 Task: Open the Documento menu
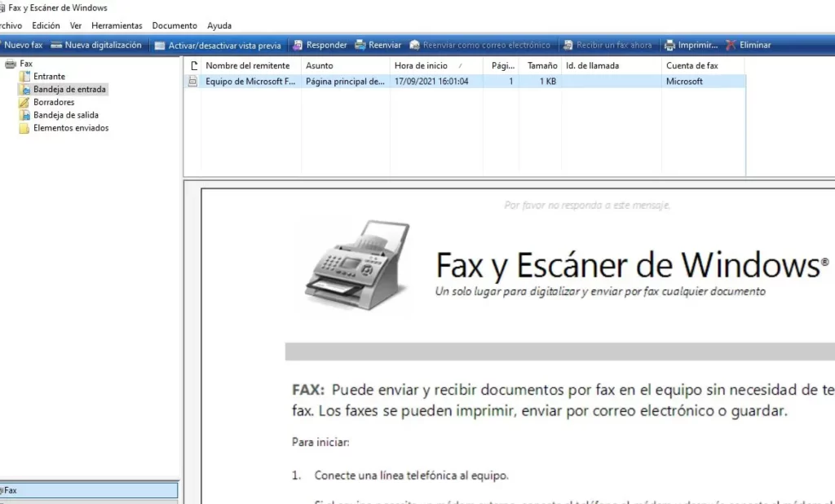click(175, 25)
